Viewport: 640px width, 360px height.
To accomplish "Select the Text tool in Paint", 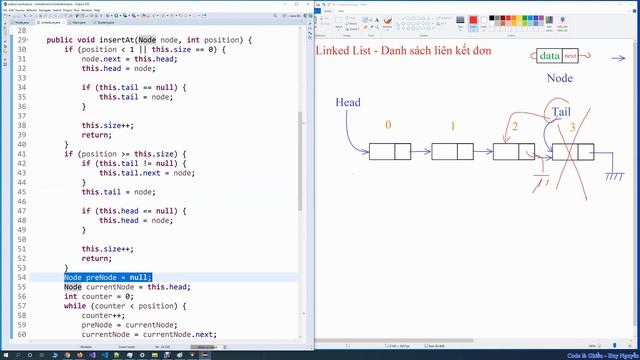I will pyautogui.click(x=377, y=19).
